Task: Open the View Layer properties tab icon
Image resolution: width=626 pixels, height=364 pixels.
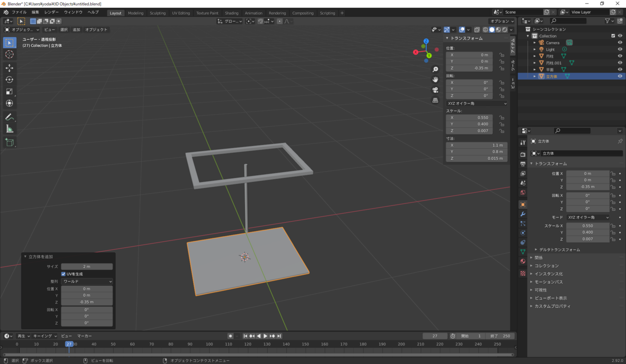Action: [x=523, y=173]
